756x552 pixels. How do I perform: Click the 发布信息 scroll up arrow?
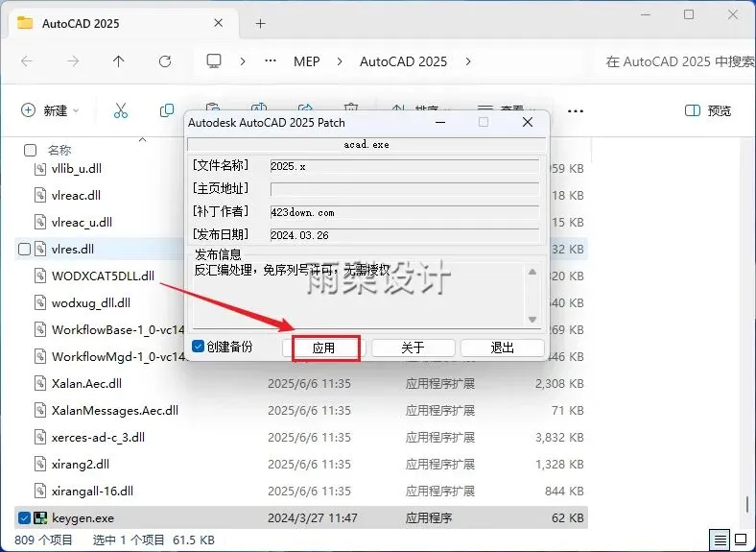pyautogui.click(x=532, y=272)
